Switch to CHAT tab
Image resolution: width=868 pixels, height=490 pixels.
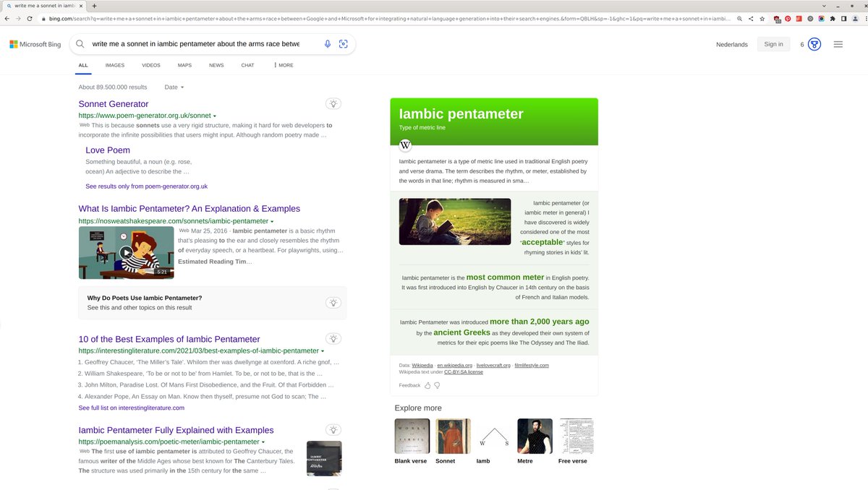pos(247,65)
